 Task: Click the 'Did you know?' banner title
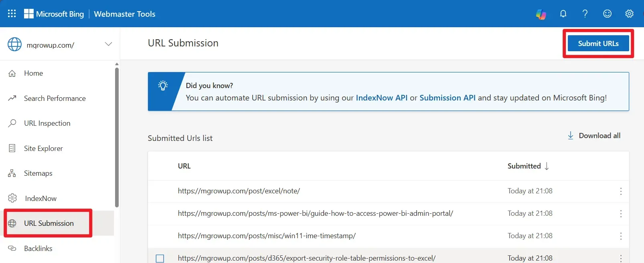point(209,86)
